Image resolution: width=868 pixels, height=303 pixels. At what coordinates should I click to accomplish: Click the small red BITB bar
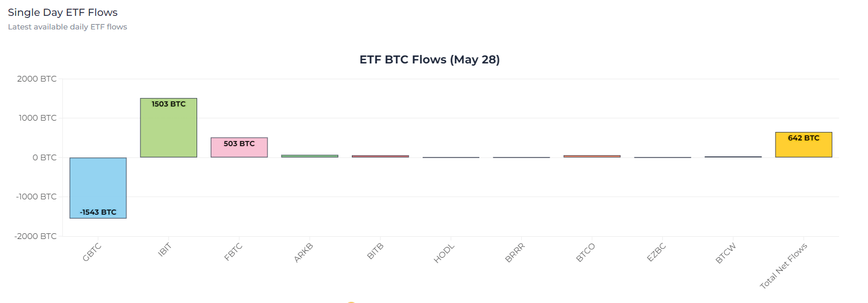coord(380,156)
